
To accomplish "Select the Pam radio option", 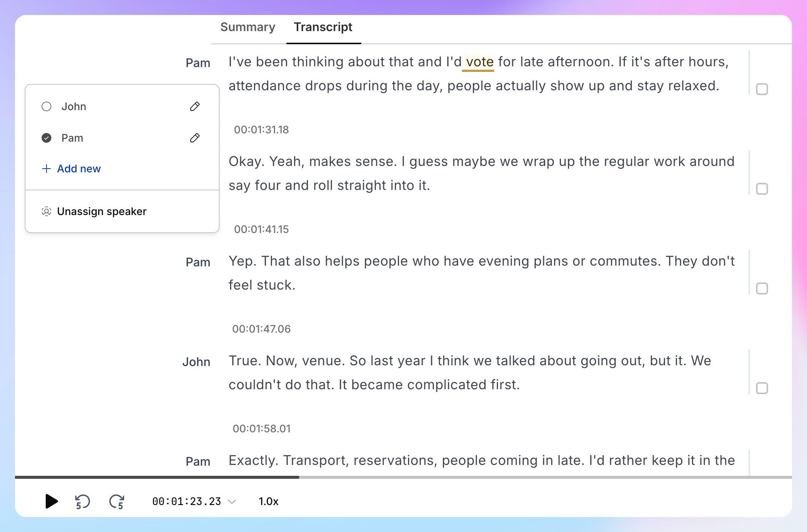I will tap(46, 138).
